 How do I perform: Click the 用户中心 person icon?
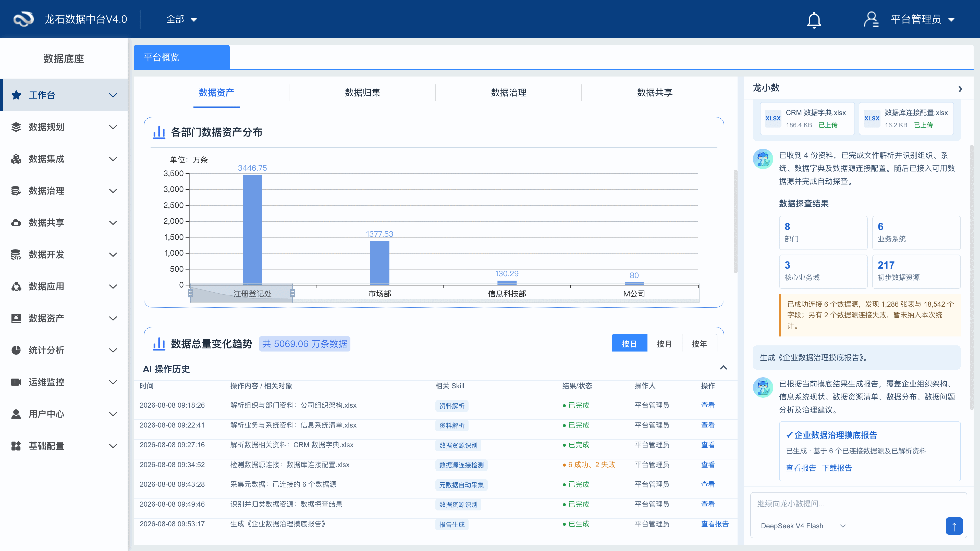point(16,414)
